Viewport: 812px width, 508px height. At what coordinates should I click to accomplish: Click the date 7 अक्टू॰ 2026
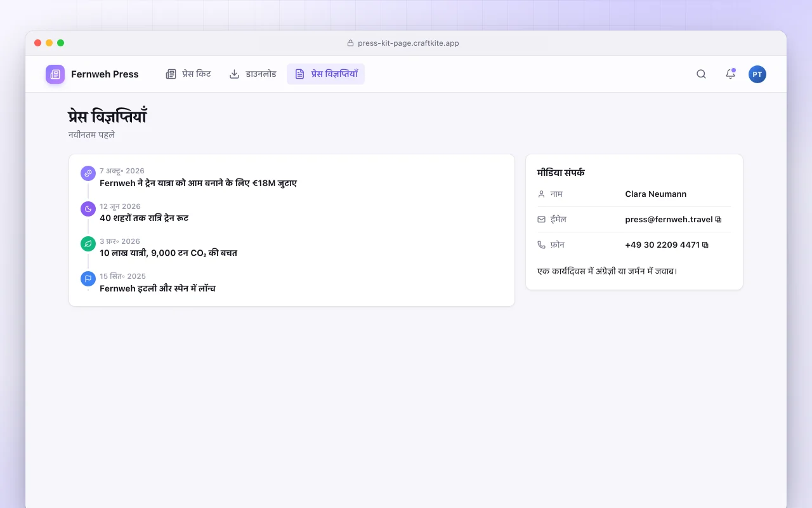[122, 171]
